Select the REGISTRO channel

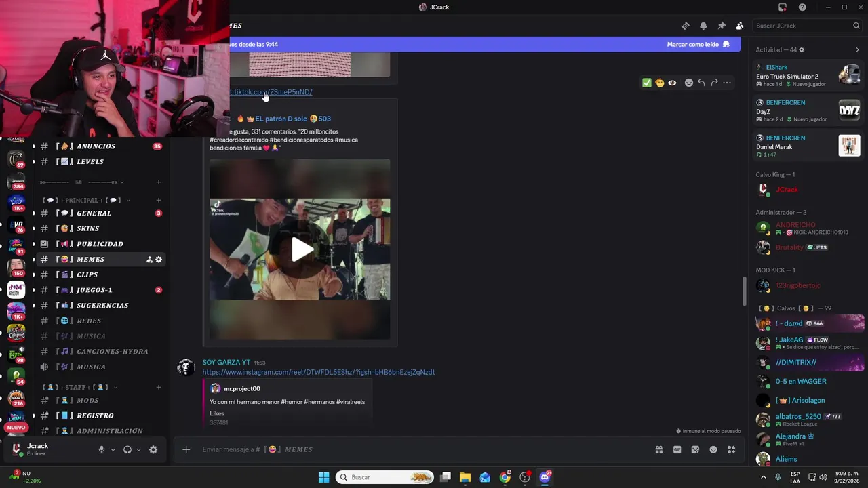pyautogui.click(x=100, y=416)
